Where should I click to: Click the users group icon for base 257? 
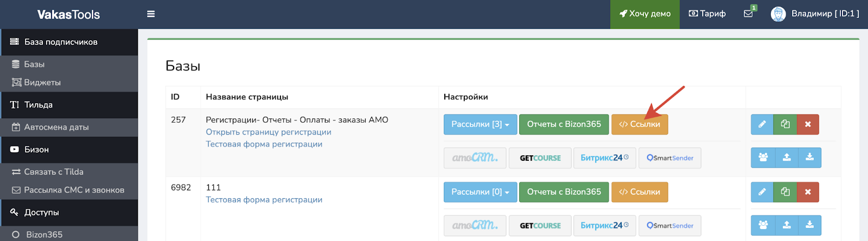pos(763,157)
